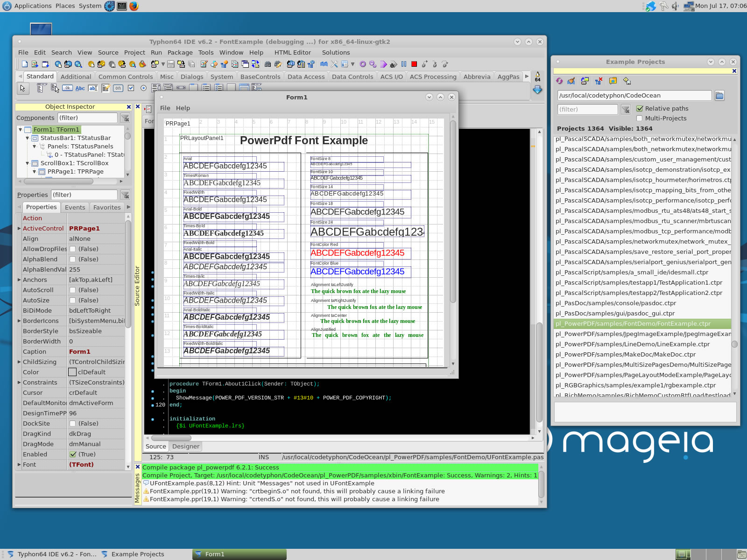Open Help menu in Form1 window
The height and width of the screenshot is (560, 747).
pyautogui.click(x=183, y=108)
